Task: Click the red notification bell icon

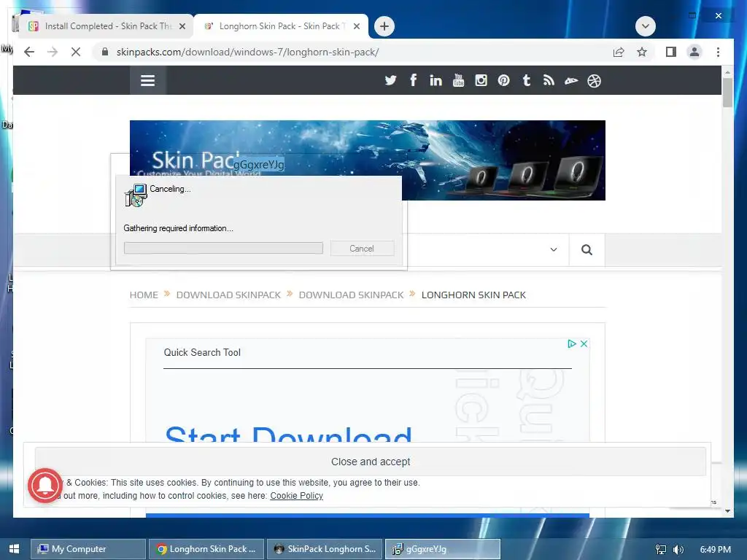Action: [x=45, y=485]
